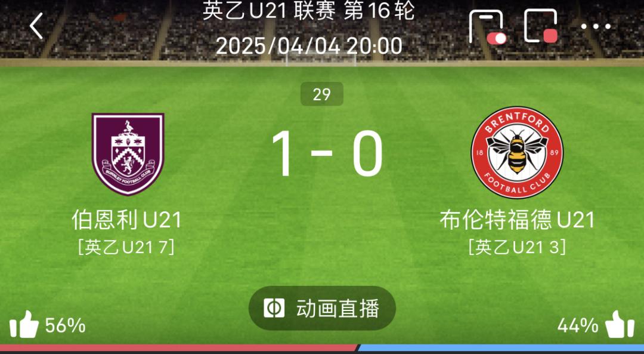This screenshot has width=644, height=354.
Task: Like Burnley with left thumbs-up icon
Action: [x=24, y=324]
